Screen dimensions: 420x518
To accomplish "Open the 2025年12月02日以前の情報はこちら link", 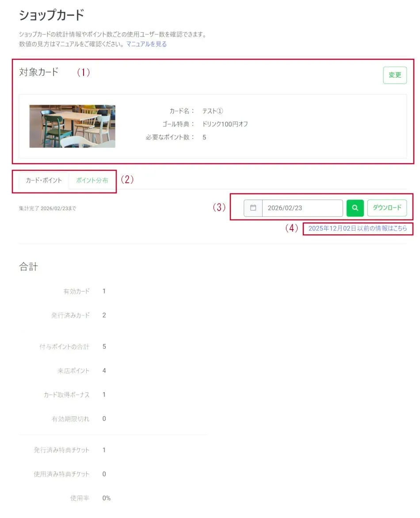I will (x=358, y=228).
